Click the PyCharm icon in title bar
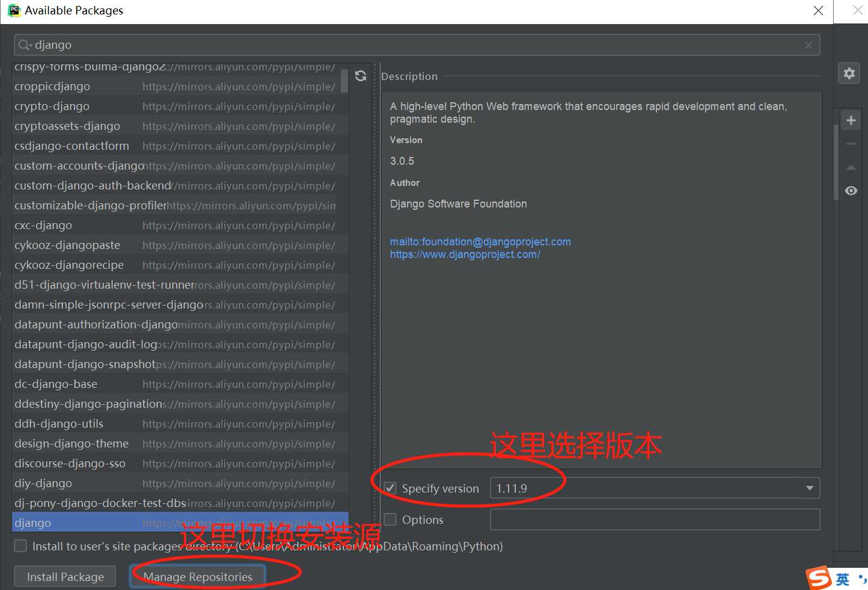This screenshot has height=590, width=868. 14,10
